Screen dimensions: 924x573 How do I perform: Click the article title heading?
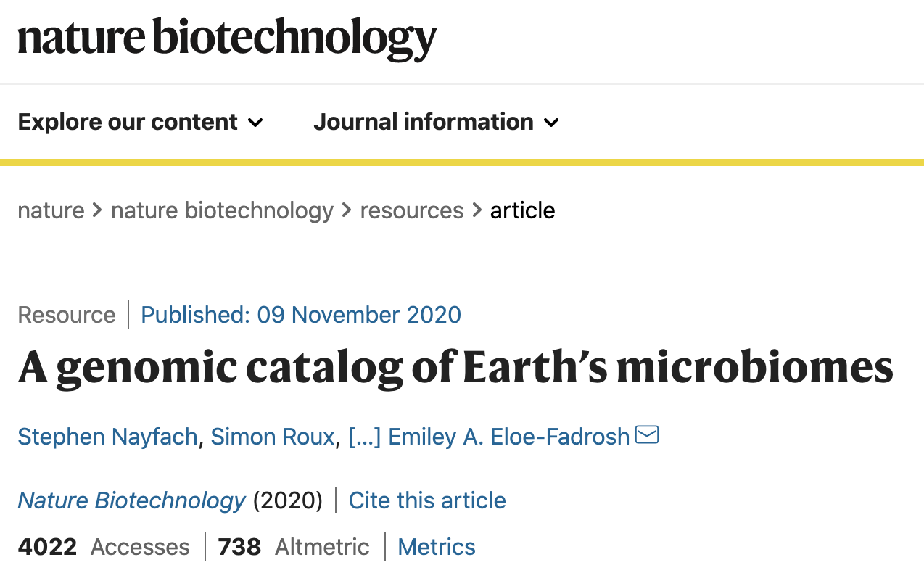coord(455,368)
